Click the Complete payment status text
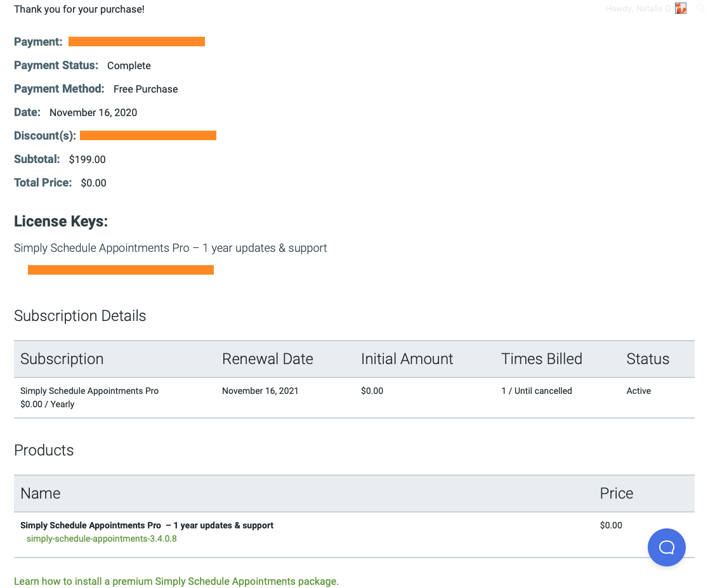Viewport: 708px width, 588px height. click(x=129, y=65)
